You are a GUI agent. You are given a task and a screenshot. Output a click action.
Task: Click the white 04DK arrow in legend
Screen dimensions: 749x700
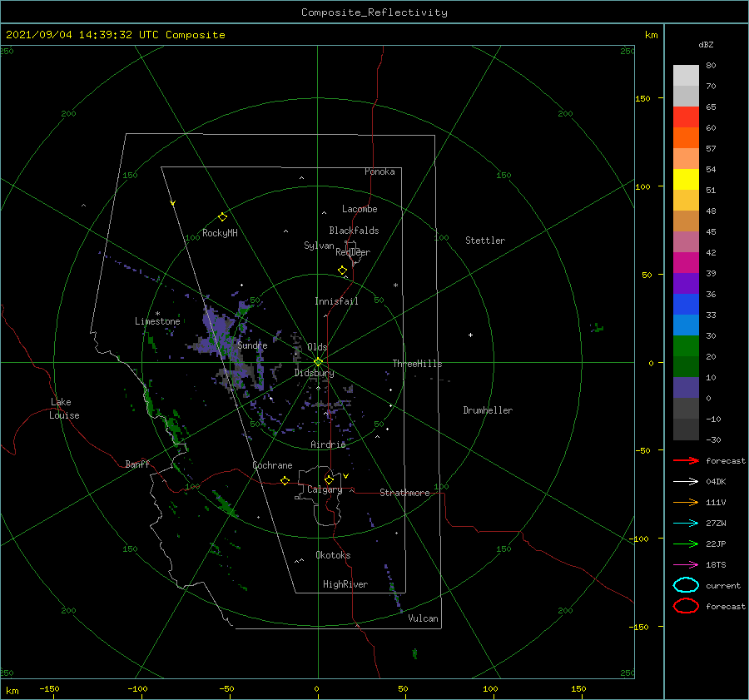(x=686, y=481)
